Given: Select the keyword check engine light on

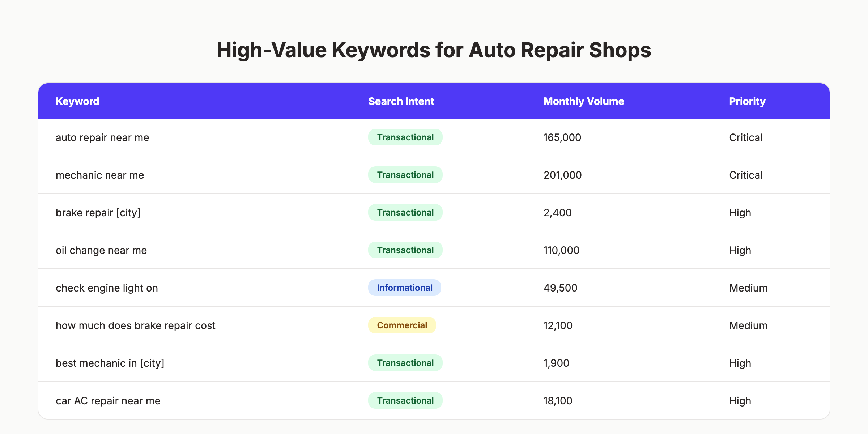Looking at the screenshot, I should coord(106,288).
